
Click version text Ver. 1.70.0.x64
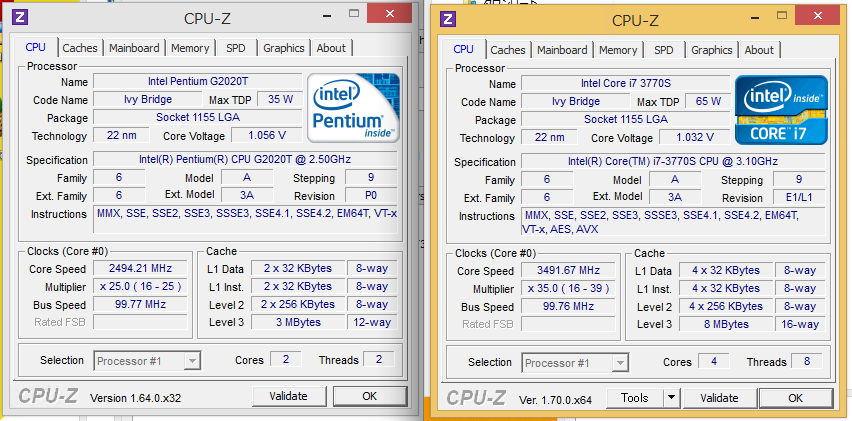coord(555,400)
